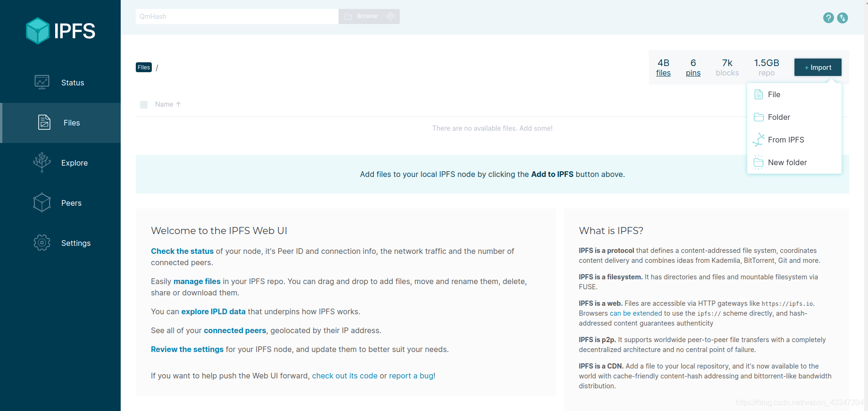
Task: Follow the Review the settings link
Action: pos(187,349)
